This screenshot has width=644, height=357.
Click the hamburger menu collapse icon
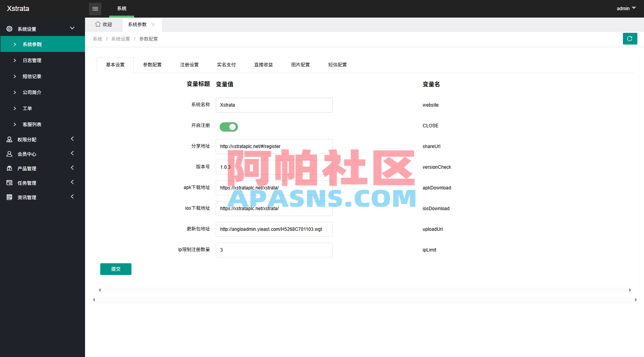click(95, 9)
